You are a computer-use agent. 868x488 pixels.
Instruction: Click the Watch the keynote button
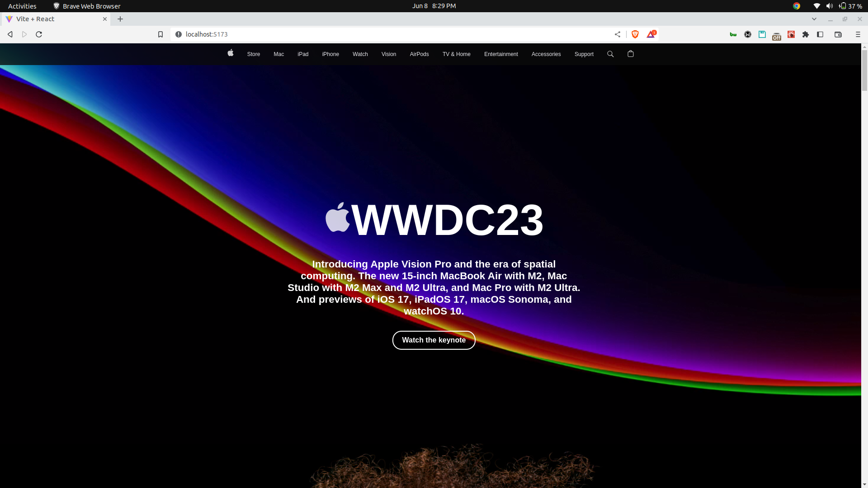[434, 340]
